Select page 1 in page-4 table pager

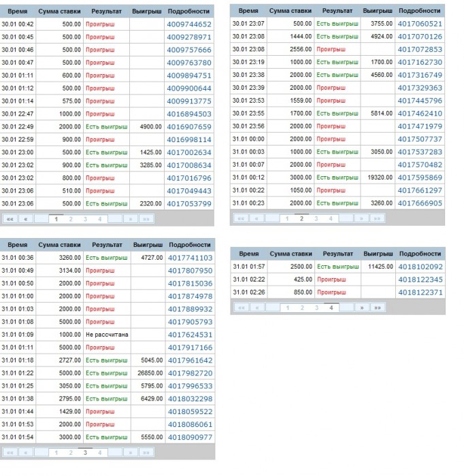[288, 307]
